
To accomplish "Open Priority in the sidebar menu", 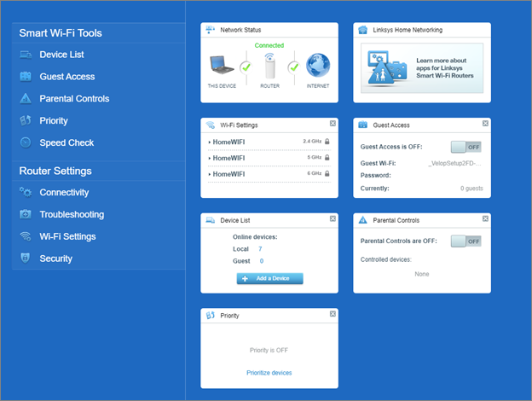I will 54,121.
